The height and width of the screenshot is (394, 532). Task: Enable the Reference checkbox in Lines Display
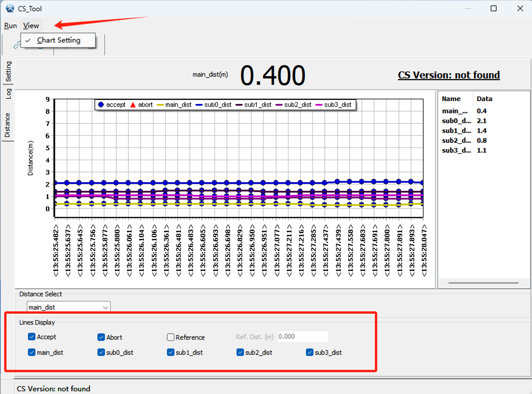pos(171,337)
